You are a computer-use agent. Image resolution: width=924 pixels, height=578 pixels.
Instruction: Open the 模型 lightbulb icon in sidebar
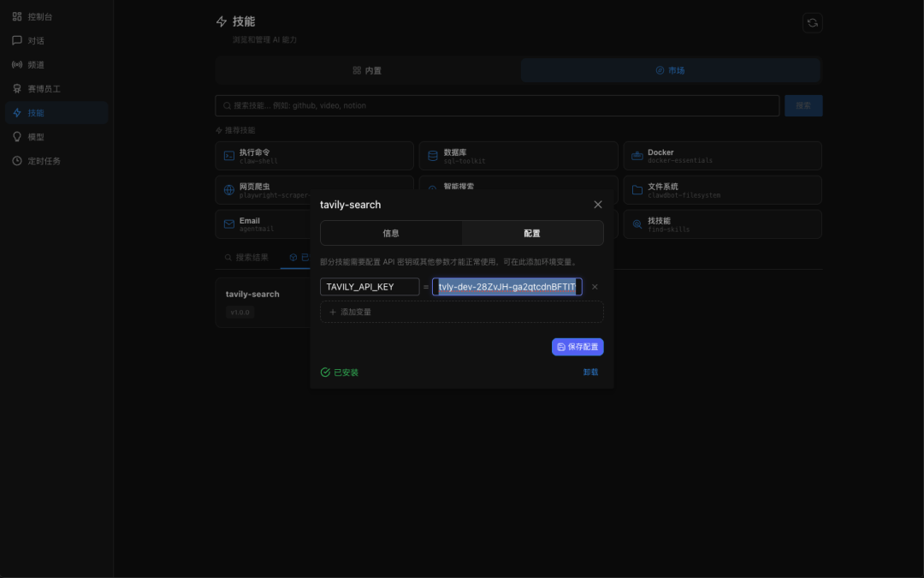tap(17, 137)
